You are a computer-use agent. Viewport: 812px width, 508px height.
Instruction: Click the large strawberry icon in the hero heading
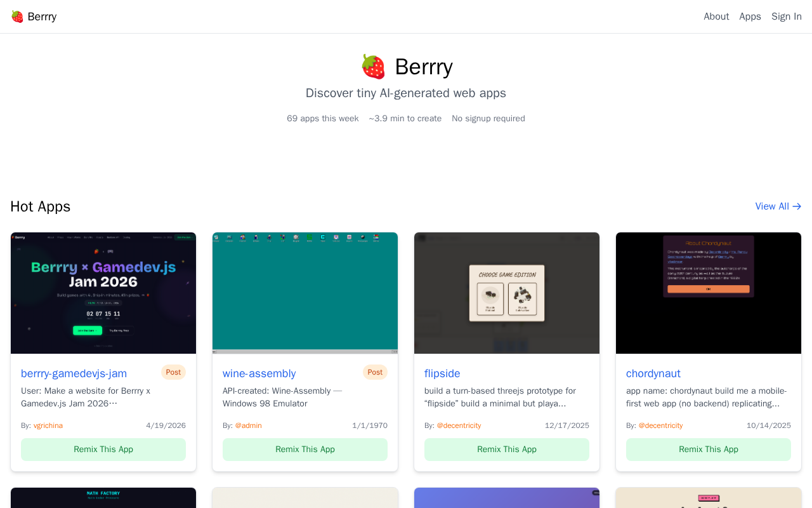[373, 67]
